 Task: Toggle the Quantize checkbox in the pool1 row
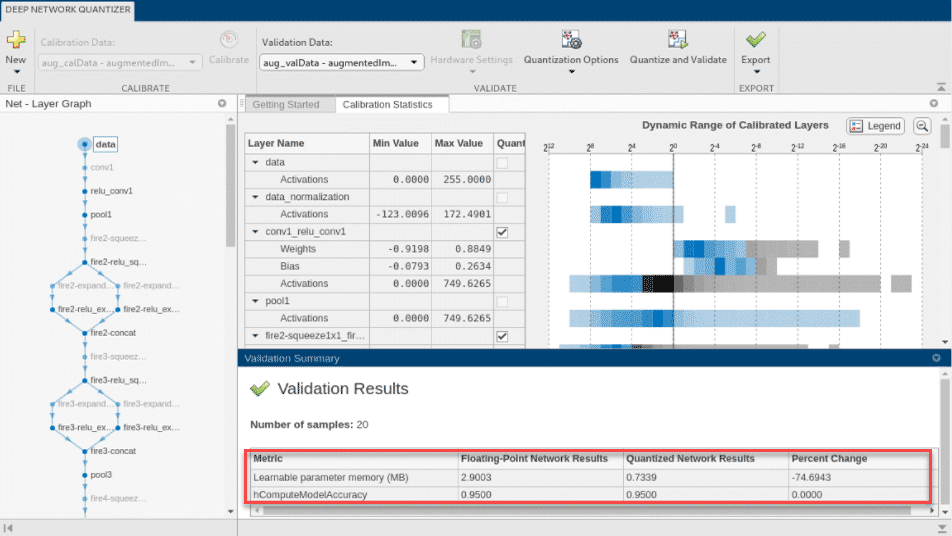coord(502,301)
